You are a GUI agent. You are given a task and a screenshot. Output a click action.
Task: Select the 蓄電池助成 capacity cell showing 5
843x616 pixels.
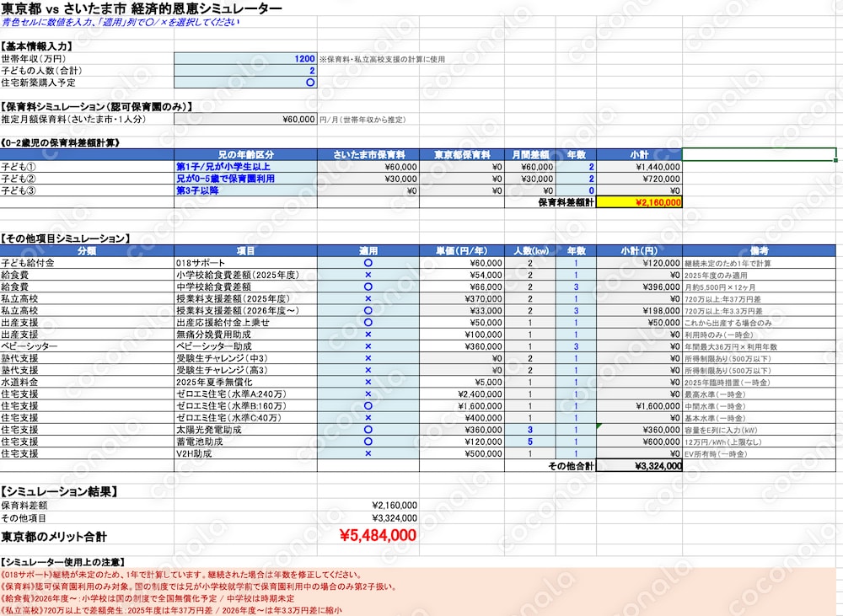(x=529, y=442)
